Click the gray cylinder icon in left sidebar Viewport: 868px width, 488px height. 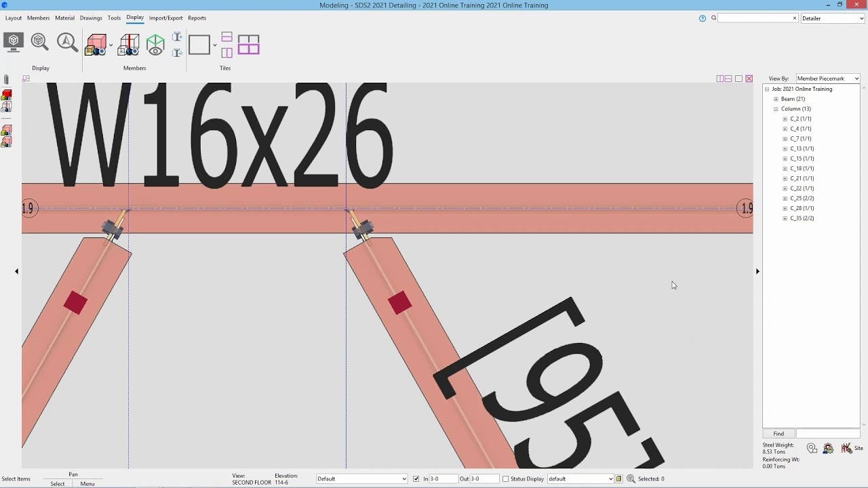6,80
